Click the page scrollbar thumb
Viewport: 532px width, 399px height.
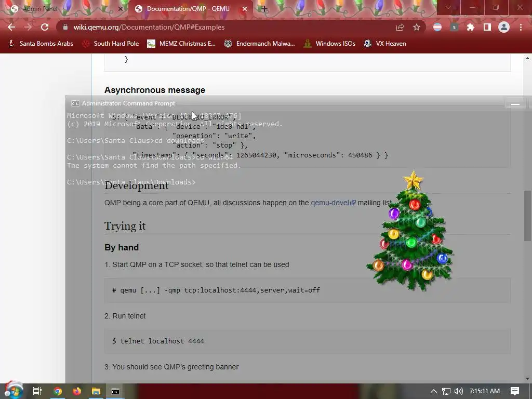[x=527, y=216]
